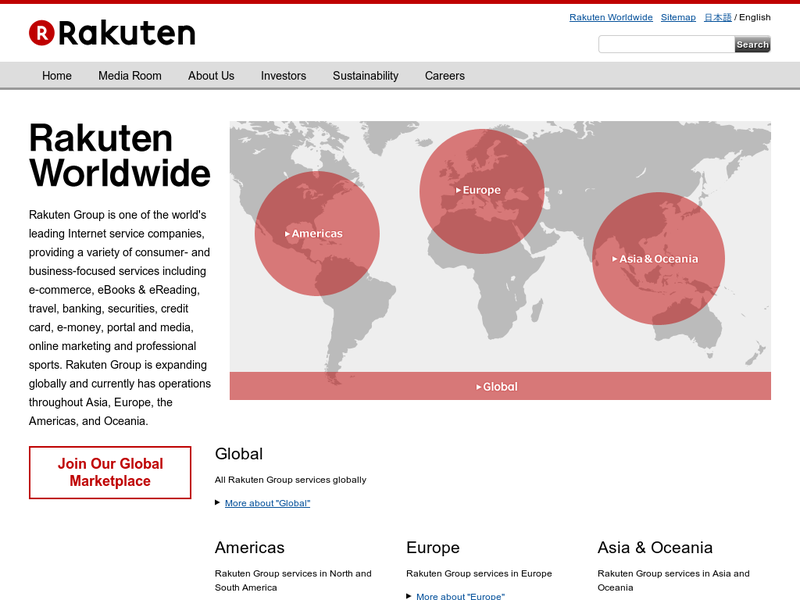Click the Rakuten logo
The height and width of the screenshot is (600, 800).
pyautogui.click(x=112, y=33)
